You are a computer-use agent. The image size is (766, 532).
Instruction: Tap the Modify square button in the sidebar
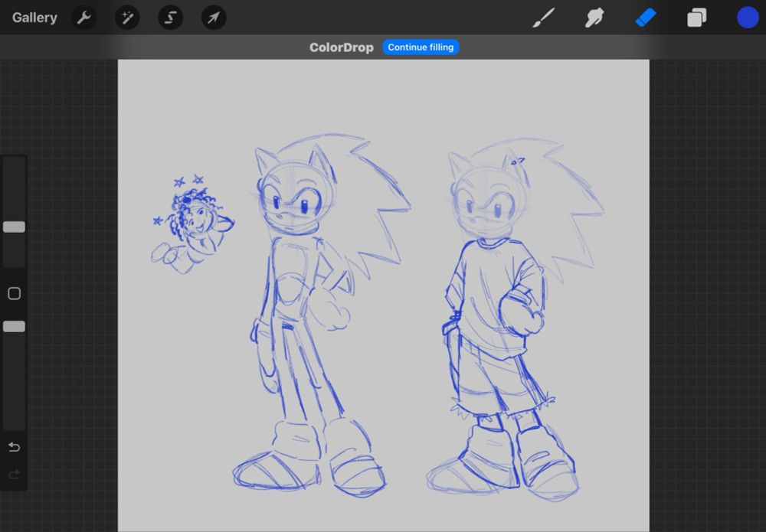coord(14,293)
